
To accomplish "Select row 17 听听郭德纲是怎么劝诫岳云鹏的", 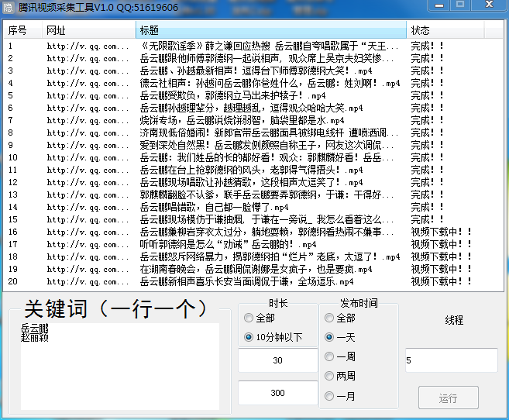I will coord(253,244).
